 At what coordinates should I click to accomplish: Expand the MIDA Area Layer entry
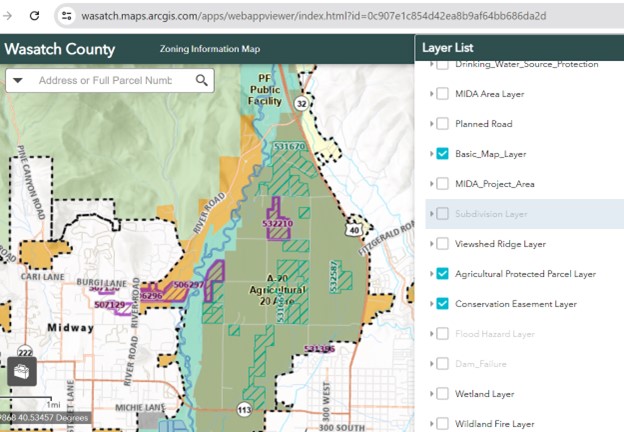431,94
